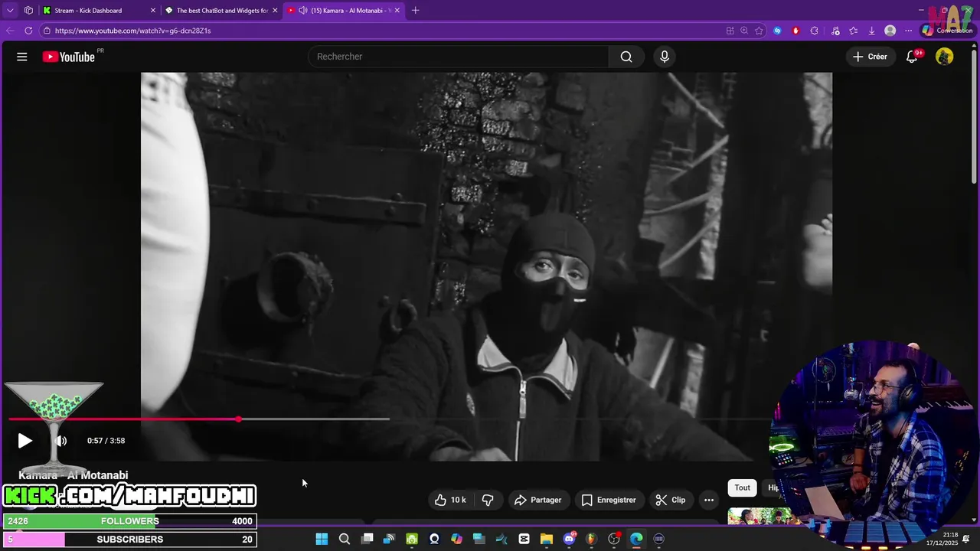Open the browser downloads icon
This screenshot has width=980, height=551.
pos(871,31)
